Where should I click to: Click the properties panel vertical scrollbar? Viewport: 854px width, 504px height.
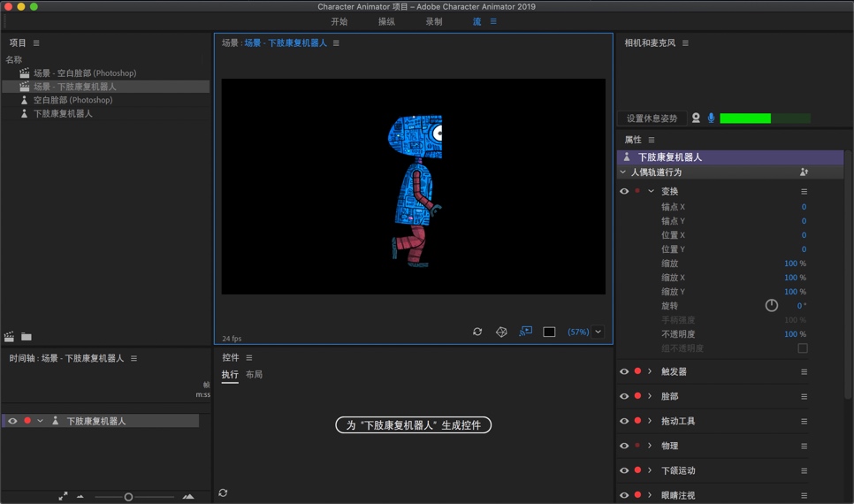[848, 275]
